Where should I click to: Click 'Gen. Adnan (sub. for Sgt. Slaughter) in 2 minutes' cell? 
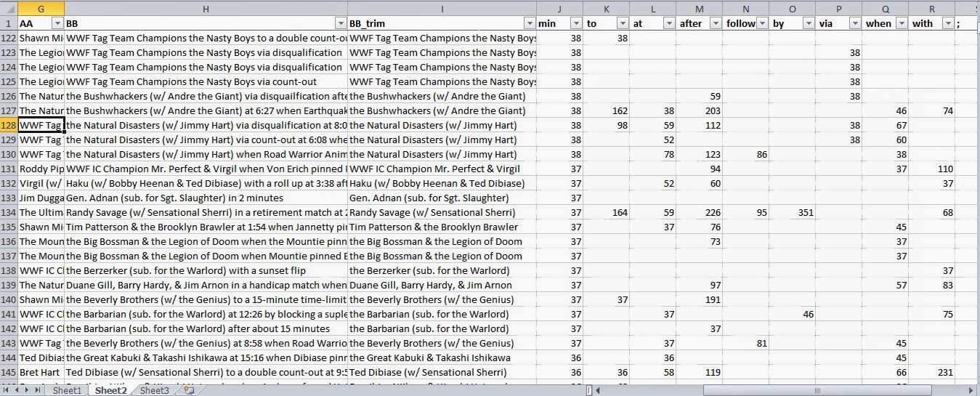point(206,198)
